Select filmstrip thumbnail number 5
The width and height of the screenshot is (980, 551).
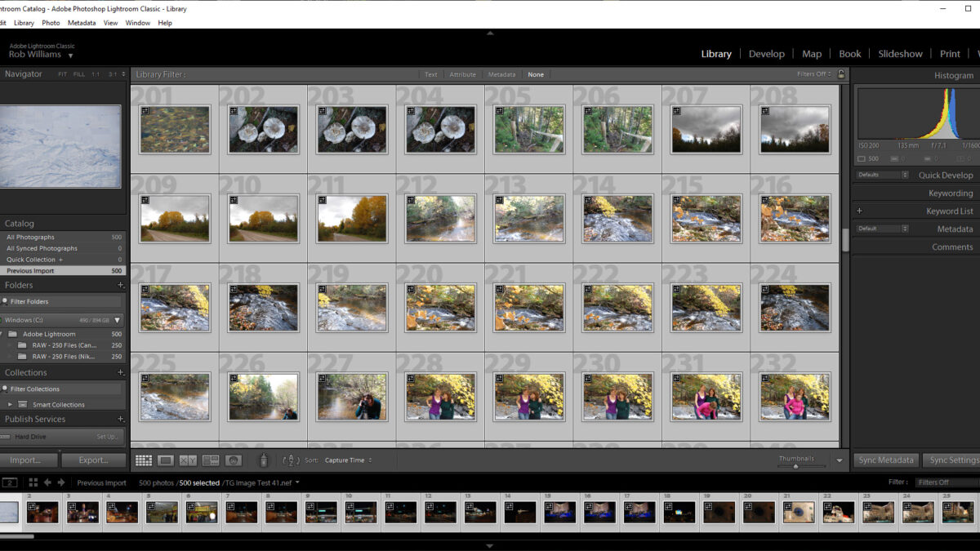162,512
